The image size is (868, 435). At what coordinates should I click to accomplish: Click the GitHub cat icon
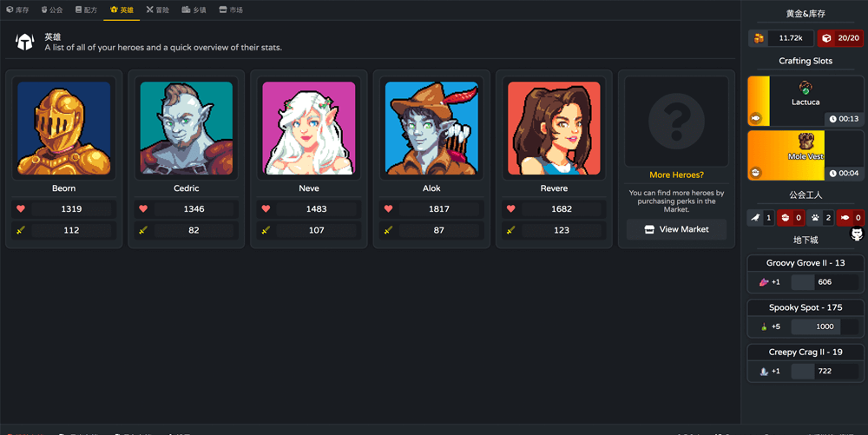click(857, 234)
